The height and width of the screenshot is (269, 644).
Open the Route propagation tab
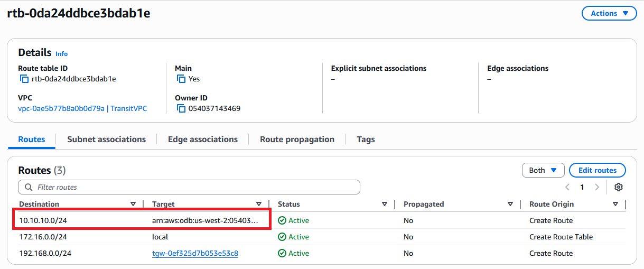(297, 140)
